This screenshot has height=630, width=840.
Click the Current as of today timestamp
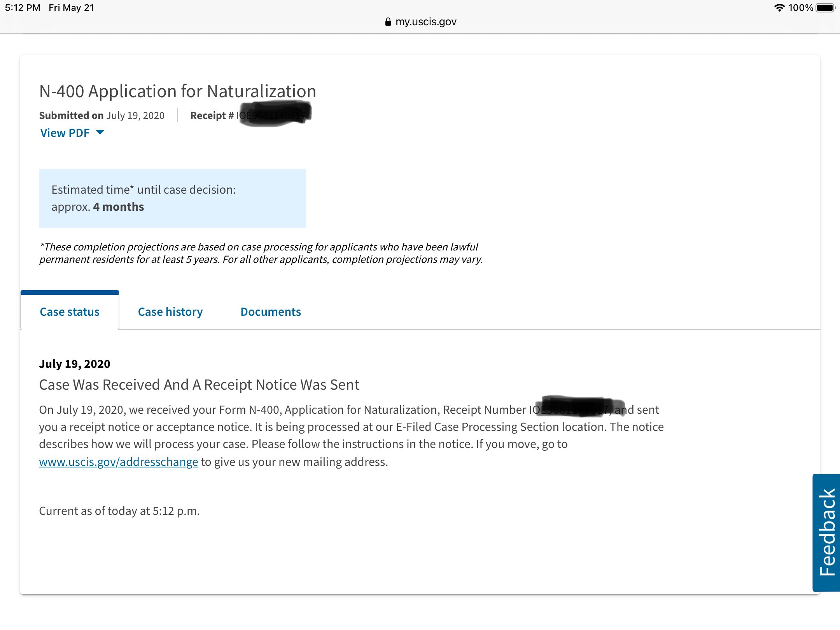119,511
